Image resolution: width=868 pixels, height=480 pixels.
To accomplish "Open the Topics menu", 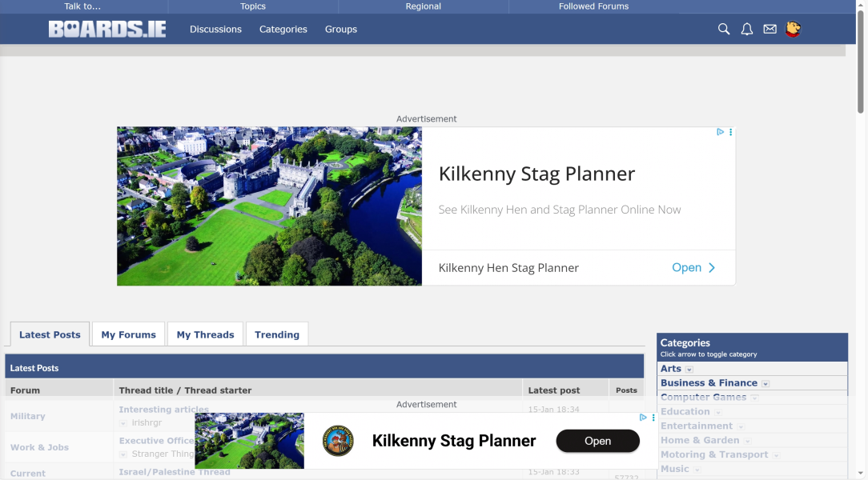I will 253,6.
